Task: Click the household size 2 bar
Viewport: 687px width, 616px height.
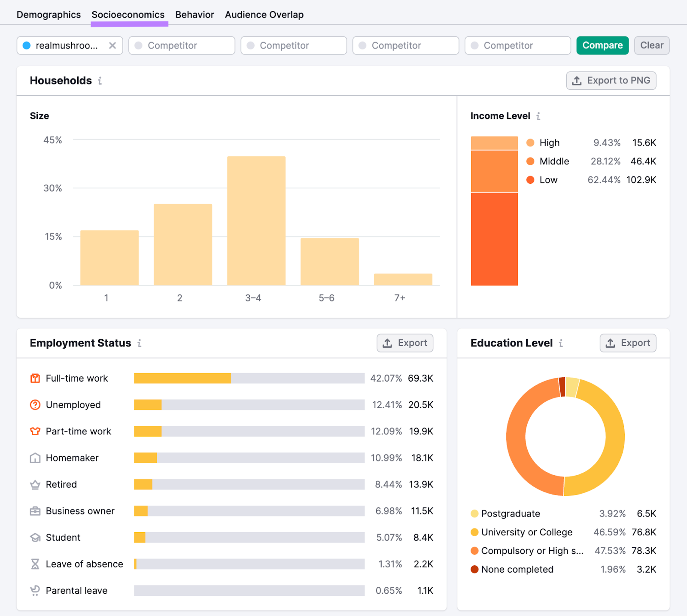Action: (x=183, y=245)
